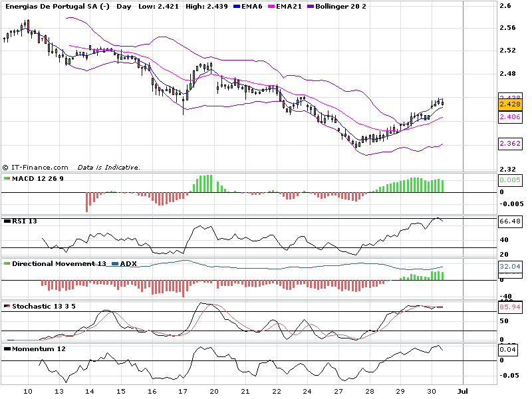This screenshot has height=399, width=532.
Task: Click the Directional Movement 13 label
Action: click(x=59, y=263)
